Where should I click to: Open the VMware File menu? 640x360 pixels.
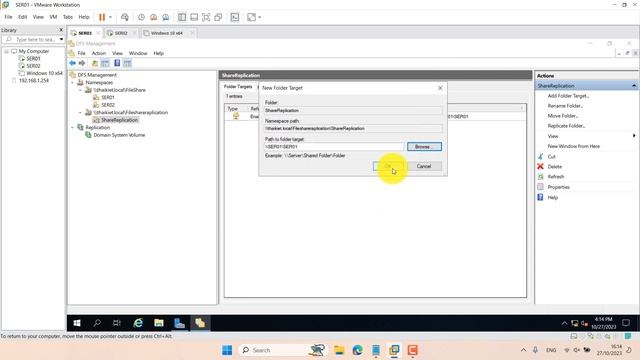click(x=8, y=17)
